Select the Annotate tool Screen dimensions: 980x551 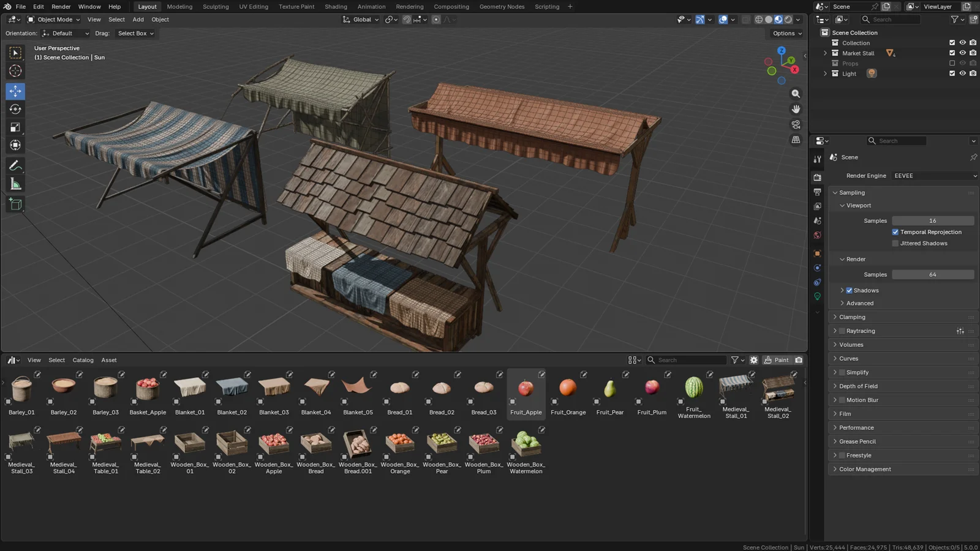(x=15, y=165)
